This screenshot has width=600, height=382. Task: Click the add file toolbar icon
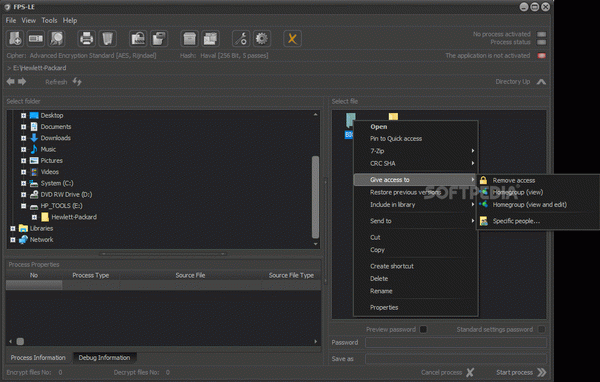[x=15, y=39]
